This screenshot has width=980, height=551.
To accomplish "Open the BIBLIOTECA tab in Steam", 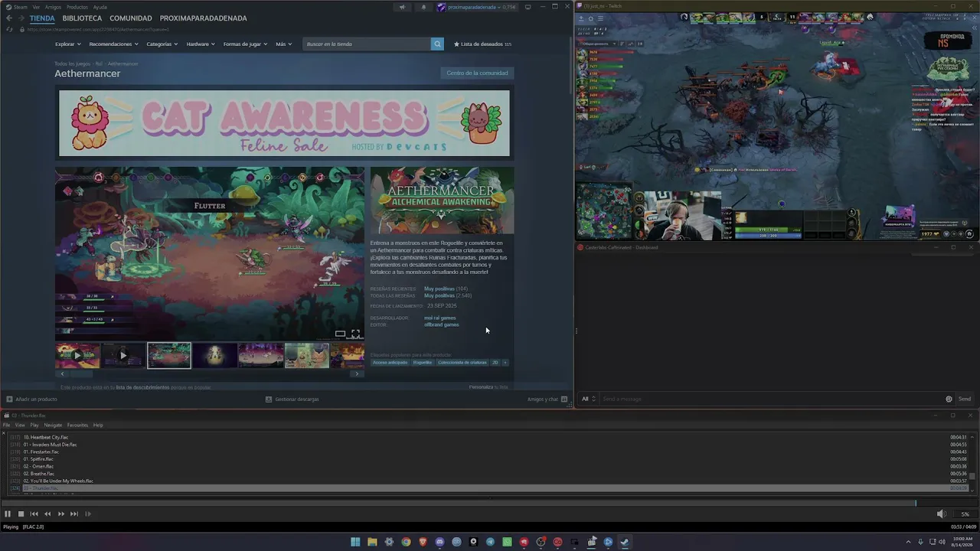I will click(x=82, y=18).
